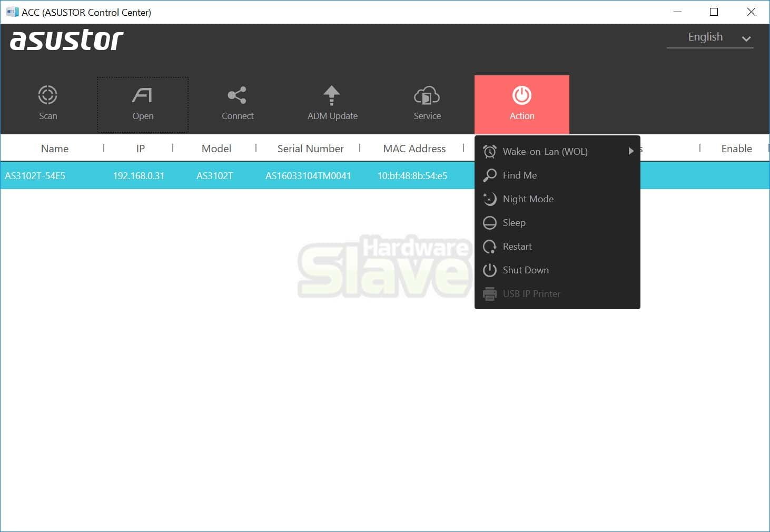Choose Night Mode from the Action menu
770x532 pixels.
(557, 199)
